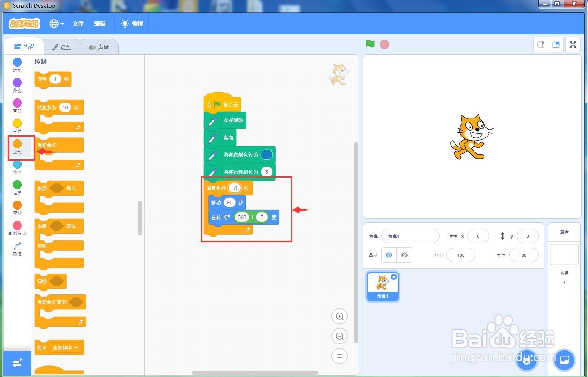The width and height of the screenshot is (588, 377).
Task: Open the 文件 (File) menu
Action: 78,24
